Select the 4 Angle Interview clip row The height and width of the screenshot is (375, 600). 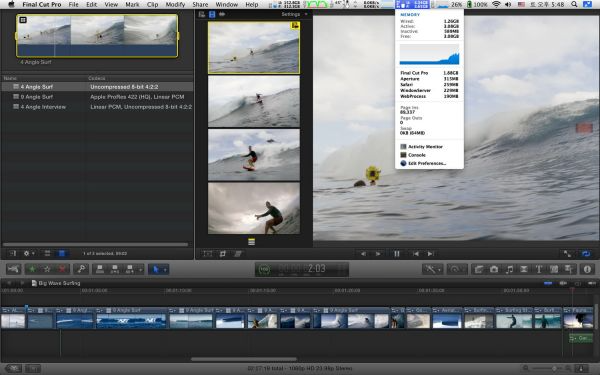tap(97, 107)
